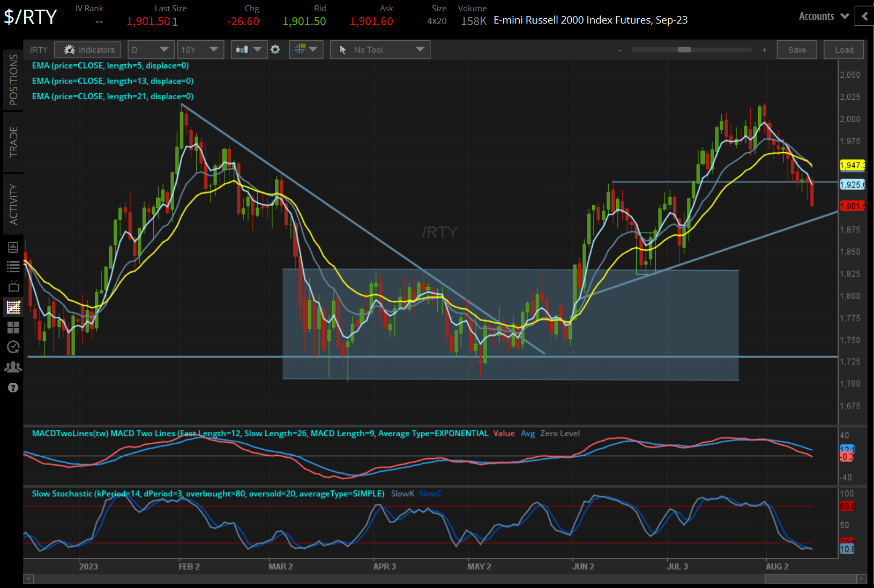Expand the Accounts dropdown
Screen dimensions: 874x588
(823, 16)
